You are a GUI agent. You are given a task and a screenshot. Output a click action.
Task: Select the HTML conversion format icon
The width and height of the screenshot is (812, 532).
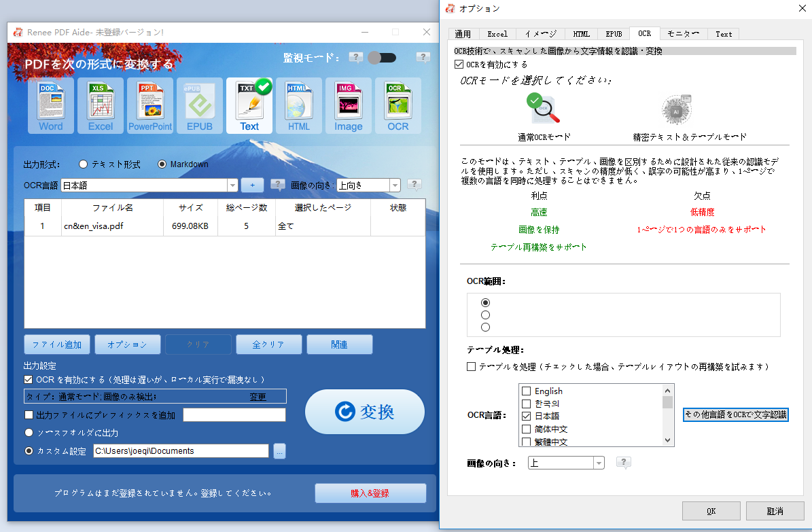click(x=298, y=105)
